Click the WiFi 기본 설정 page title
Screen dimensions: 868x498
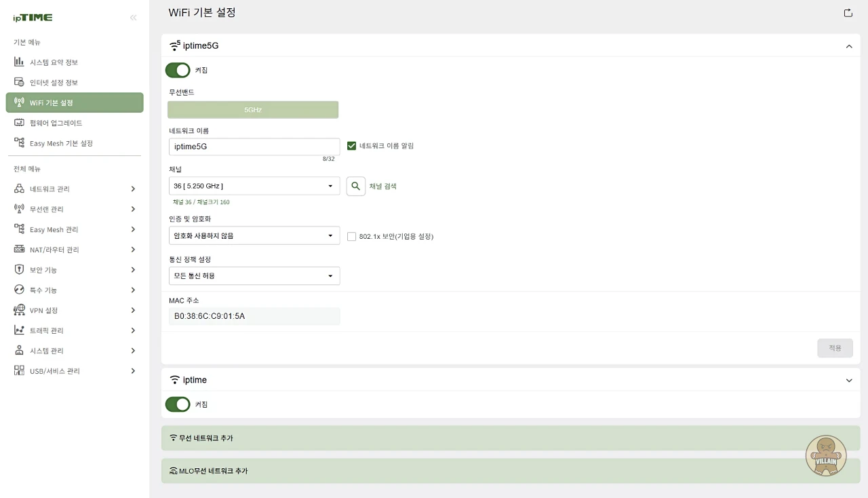tap(202, 12)
